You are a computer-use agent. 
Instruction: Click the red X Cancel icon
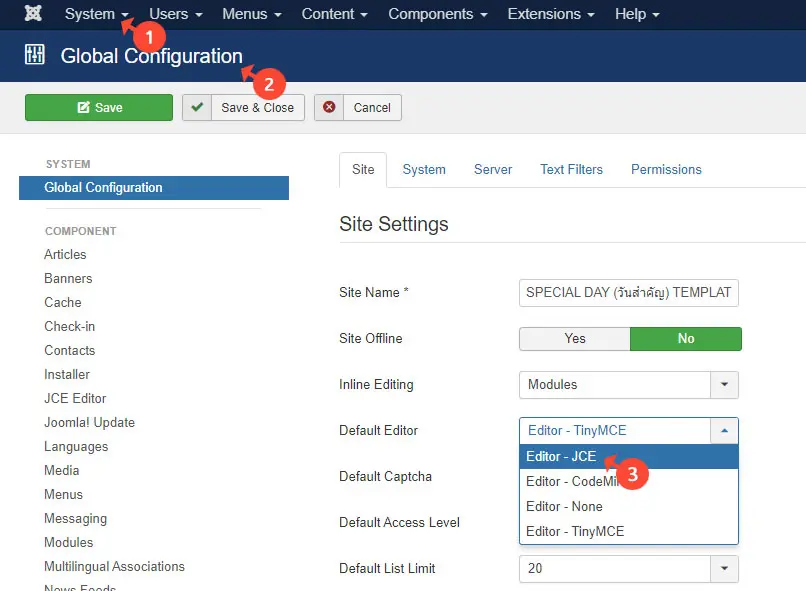329,108
